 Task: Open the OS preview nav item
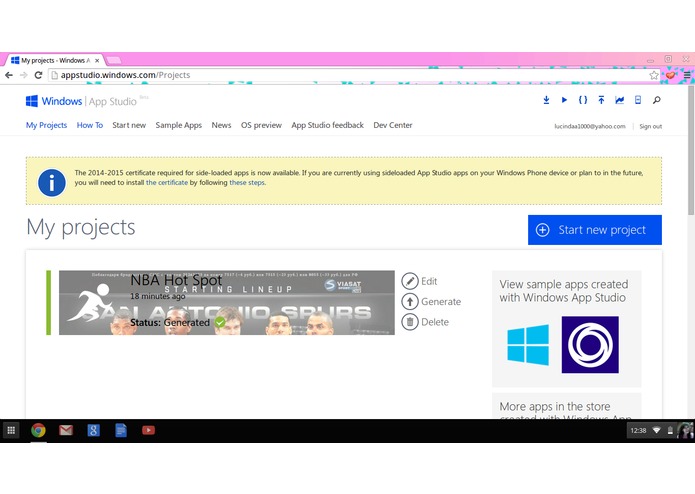261,125
